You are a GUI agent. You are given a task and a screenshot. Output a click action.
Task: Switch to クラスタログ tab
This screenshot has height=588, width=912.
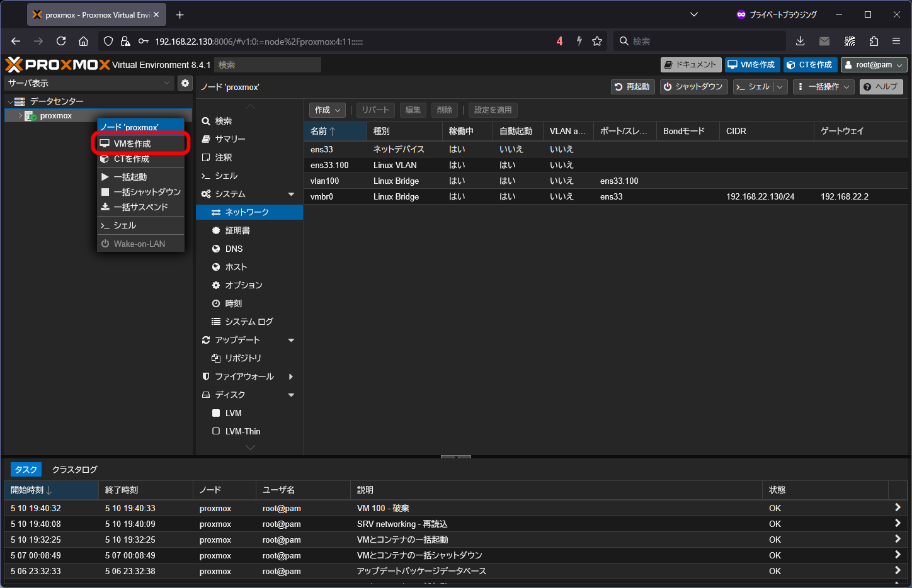point(75,470)
